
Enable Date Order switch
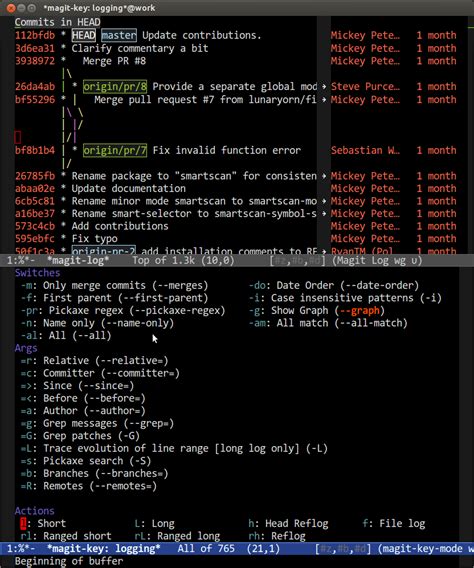tap(334, 286)
